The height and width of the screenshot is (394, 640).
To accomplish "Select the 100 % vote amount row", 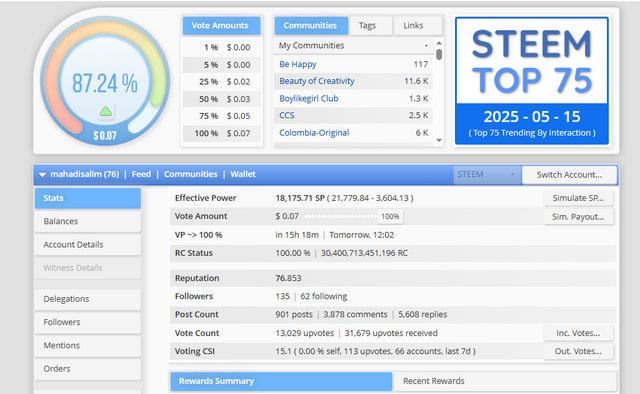I will pyautogui.click(x=221, y=134).
